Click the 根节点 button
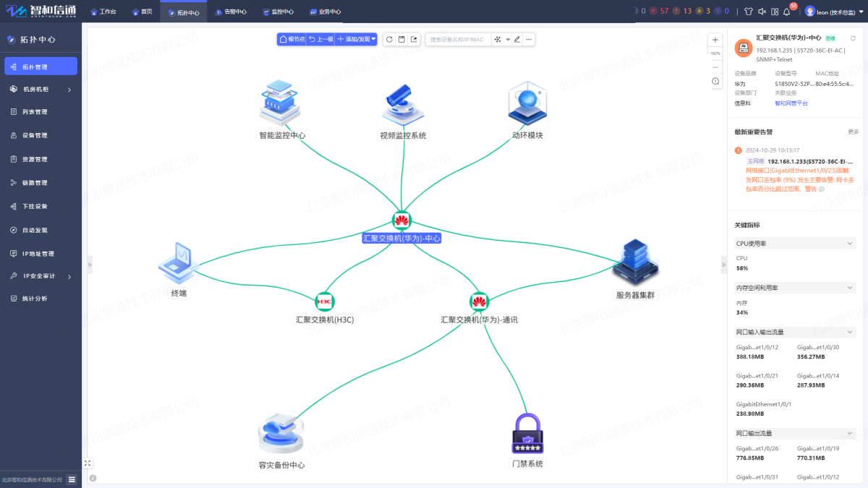This screenshot has width=868, height=488. click(292, 39)
